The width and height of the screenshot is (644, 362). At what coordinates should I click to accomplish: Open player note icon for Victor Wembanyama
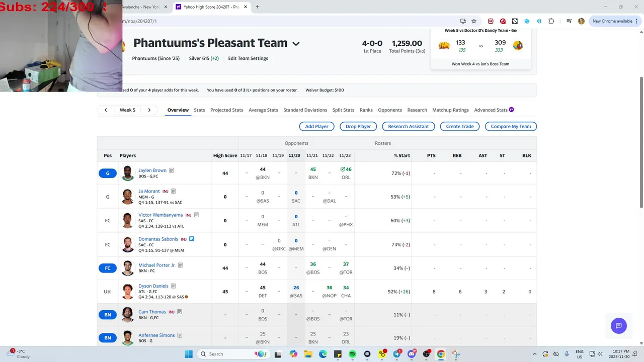click(197, 215)
